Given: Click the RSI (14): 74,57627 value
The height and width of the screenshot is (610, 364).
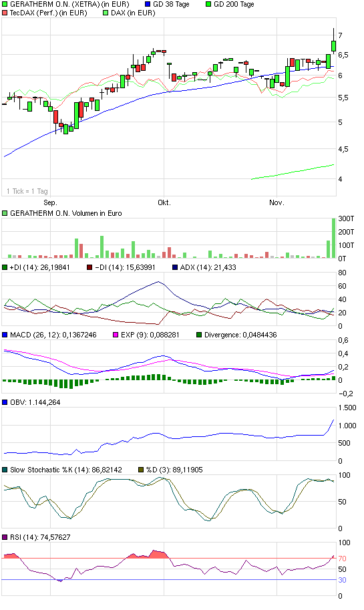Looking at the screenshot, I should click(x=40, y=537).
